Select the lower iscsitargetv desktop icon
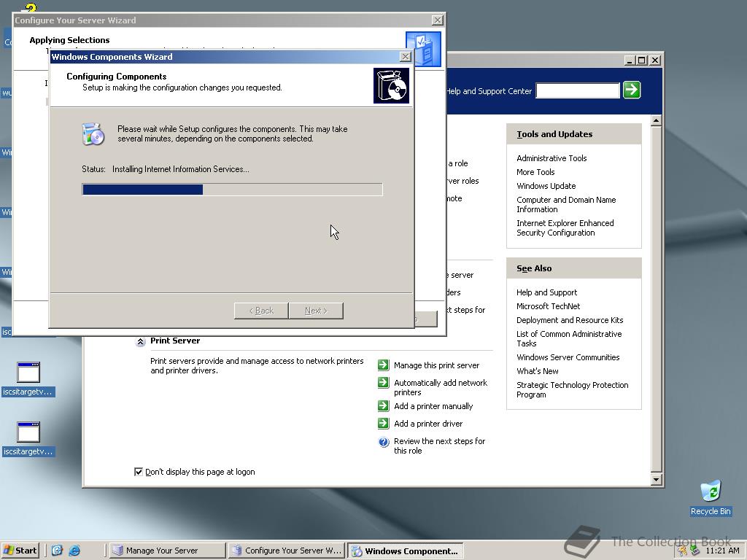 [28, 438]
